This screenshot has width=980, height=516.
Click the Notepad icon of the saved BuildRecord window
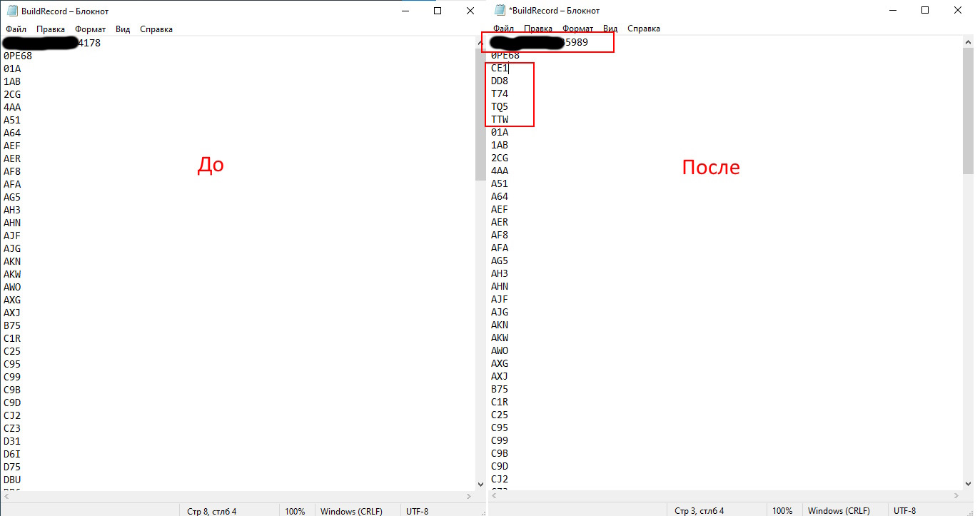tap(11, 11)
